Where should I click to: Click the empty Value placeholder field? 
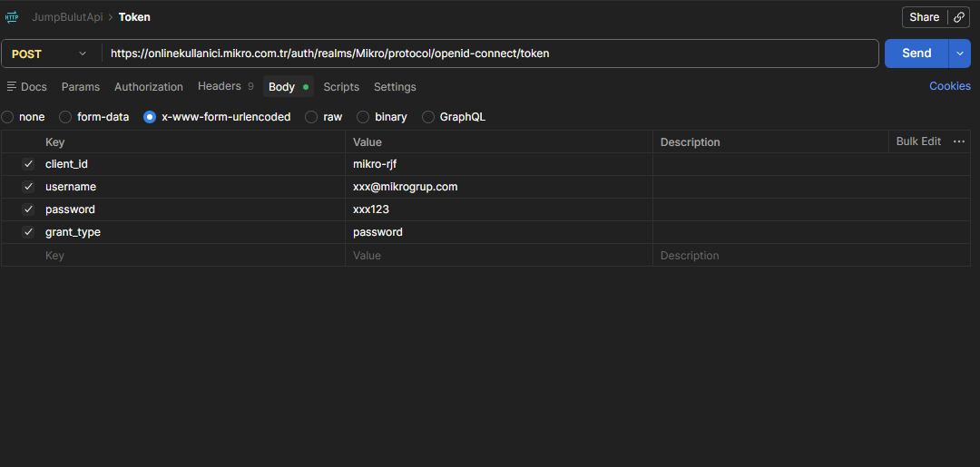tap(499, 256)
